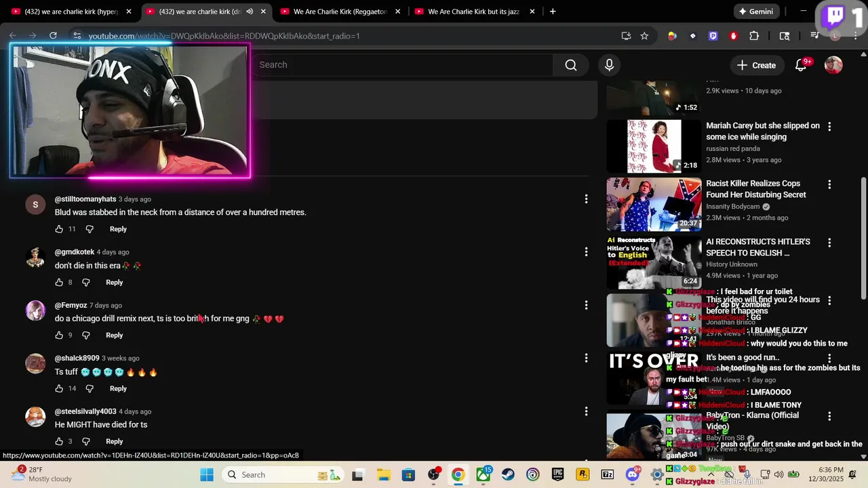Switch to the jazz Charlie Kirk tab
The height and width of the screenshot is (488, 868).
(x=473, y=12)
